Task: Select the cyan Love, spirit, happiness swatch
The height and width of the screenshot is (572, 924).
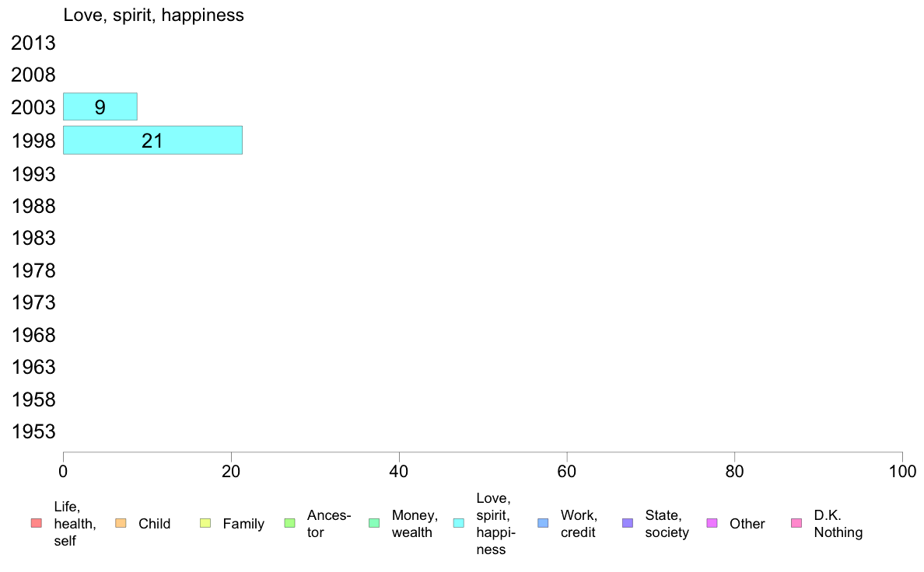Action: click(x=458, y=523)
